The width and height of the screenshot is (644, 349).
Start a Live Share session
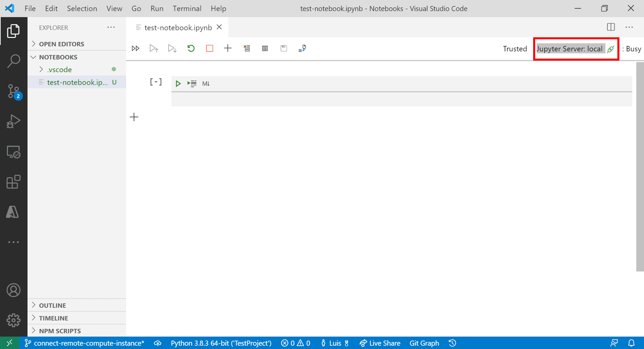click(380, 343)
